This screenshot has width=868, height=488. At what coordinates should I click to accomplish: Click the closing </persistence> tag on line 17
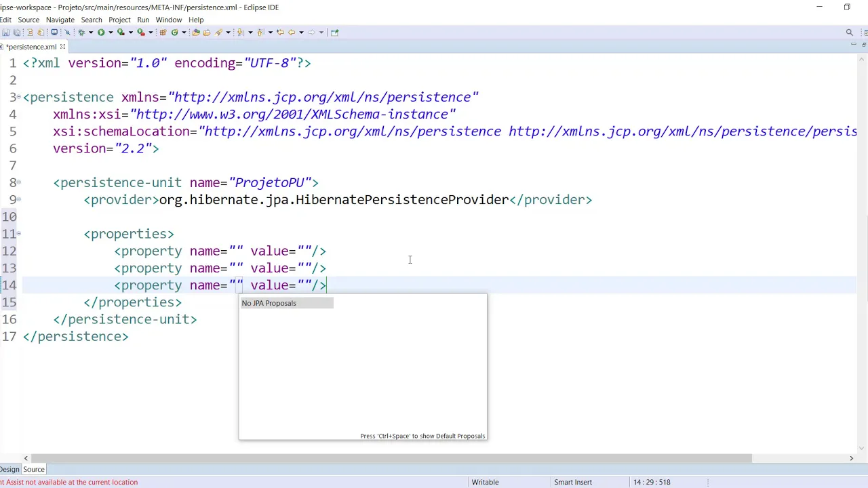point(75,337)
